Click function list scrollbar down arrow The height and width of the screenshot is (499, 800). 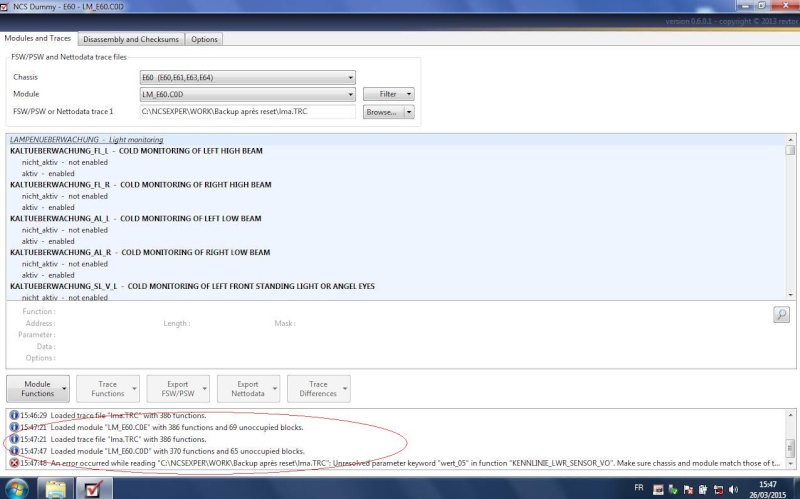click(790, 295)
